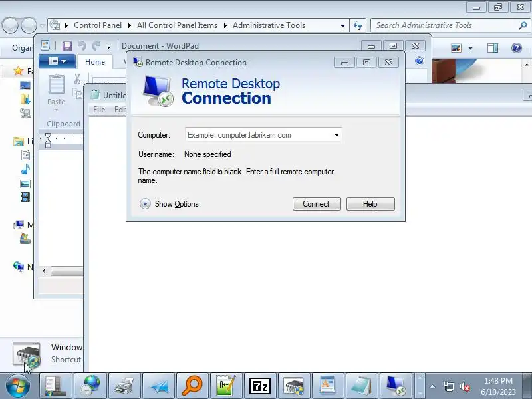
Task: Open the Customize Quick Access Toolbar dropdown in WordPad
Action: (x=108, y=46)
